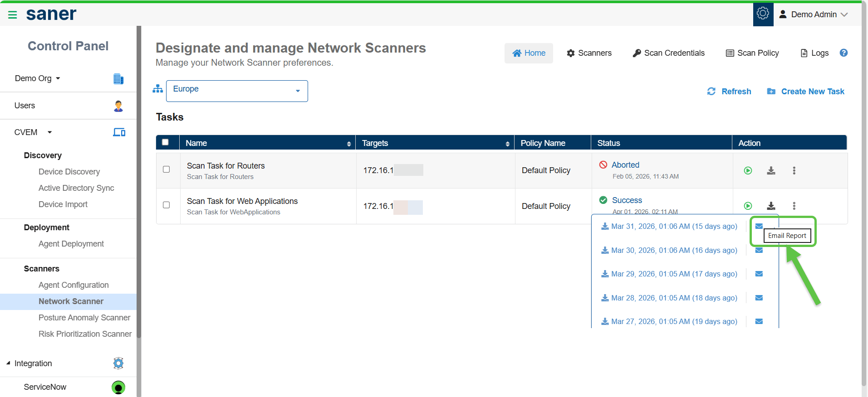
Task: Email the Mar 30, 2026 report
Action: [x=759, y=250]
